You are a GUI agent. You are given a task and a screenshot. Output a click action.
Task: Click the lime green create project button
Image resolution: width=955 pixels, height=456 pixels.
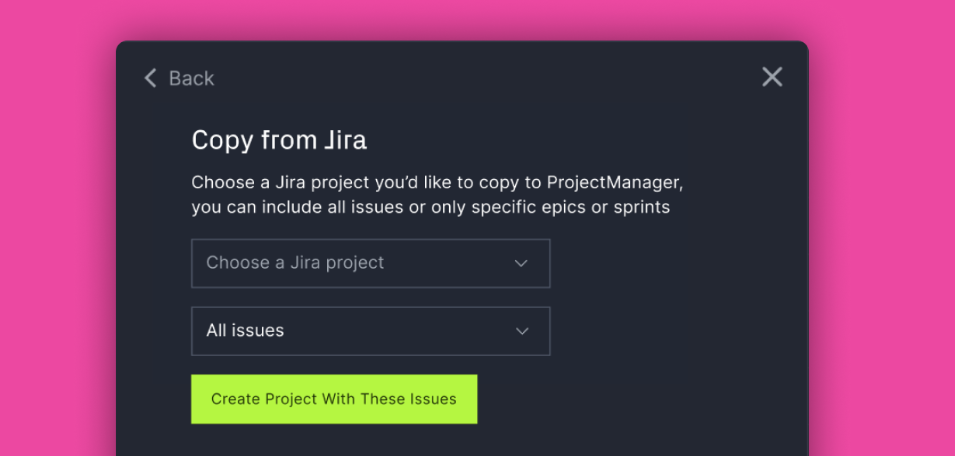point(334,399)
